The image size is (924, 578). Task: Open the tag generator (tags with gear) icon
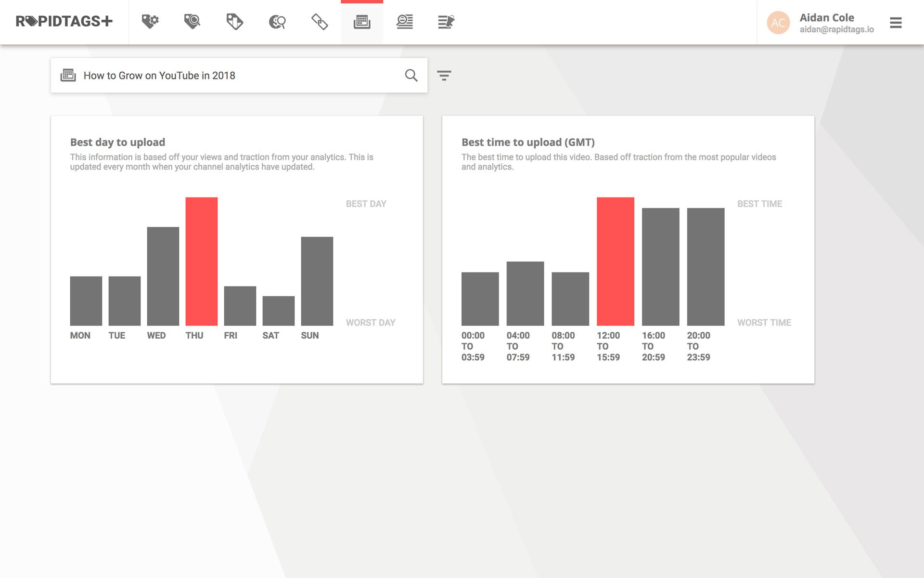point(150,22)
